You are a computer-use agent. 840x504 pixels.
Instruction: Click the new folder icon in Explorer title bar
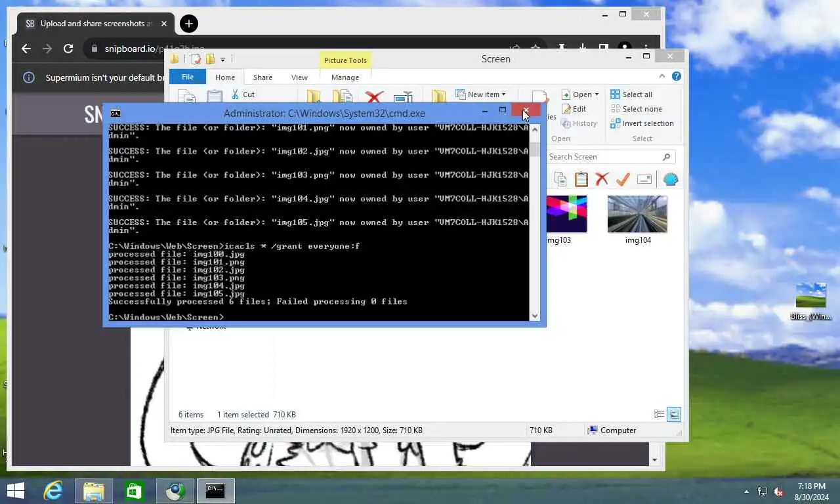point(210,59)
